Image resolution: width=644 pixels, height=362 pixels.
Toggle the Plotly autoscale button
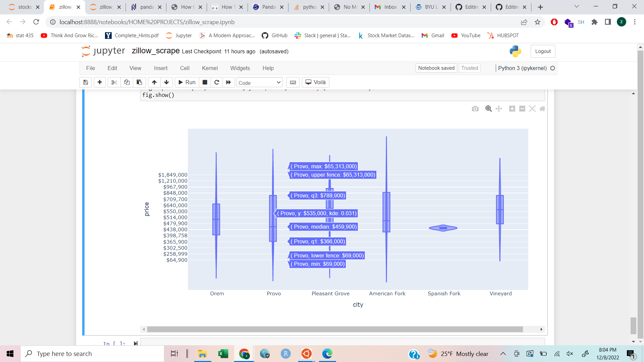pos(532,109)
